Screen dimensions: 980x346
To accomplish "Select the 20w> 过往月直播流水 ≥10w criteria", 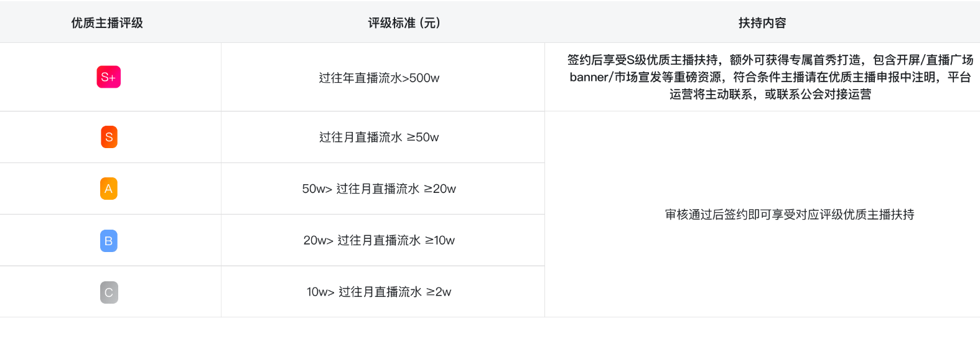I will click(x=379, y=240).
